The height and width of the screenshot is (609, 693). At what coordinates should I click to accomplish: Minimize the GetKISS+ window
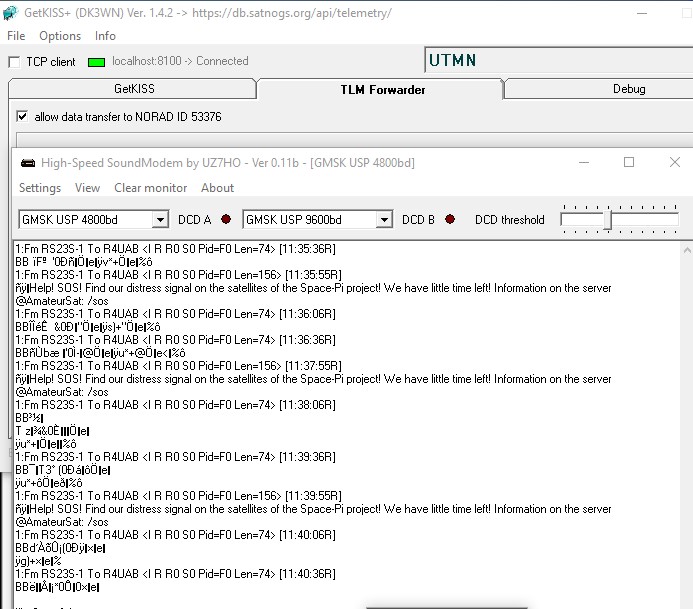click(642, 13)
